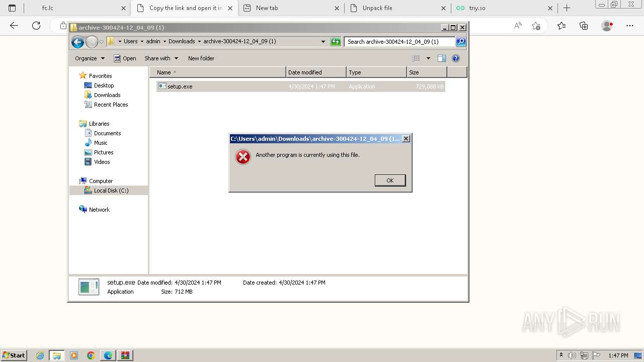Open Explorer help question mark icon
644x362 pixels.
tap(456, 58)
